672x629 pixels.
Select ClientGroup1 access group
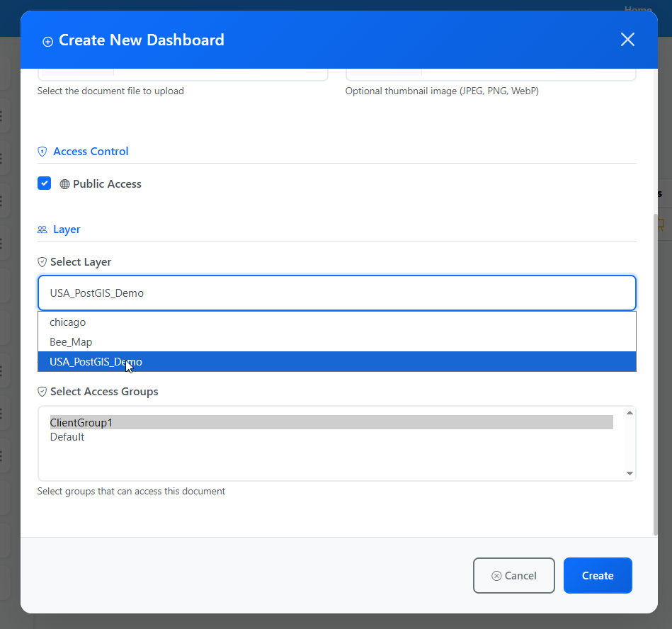click(331, 422)
